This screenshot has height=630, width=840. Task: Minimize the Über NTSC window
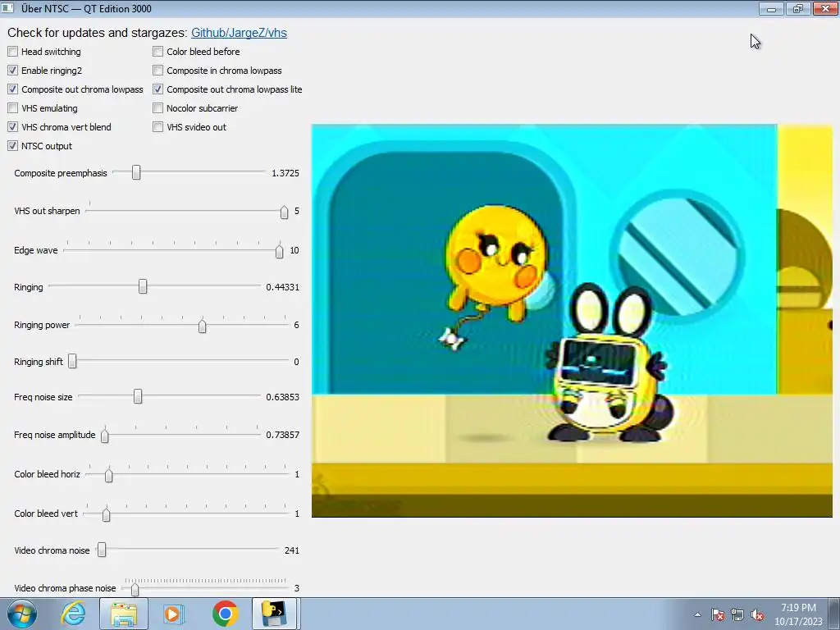(771, 8)
